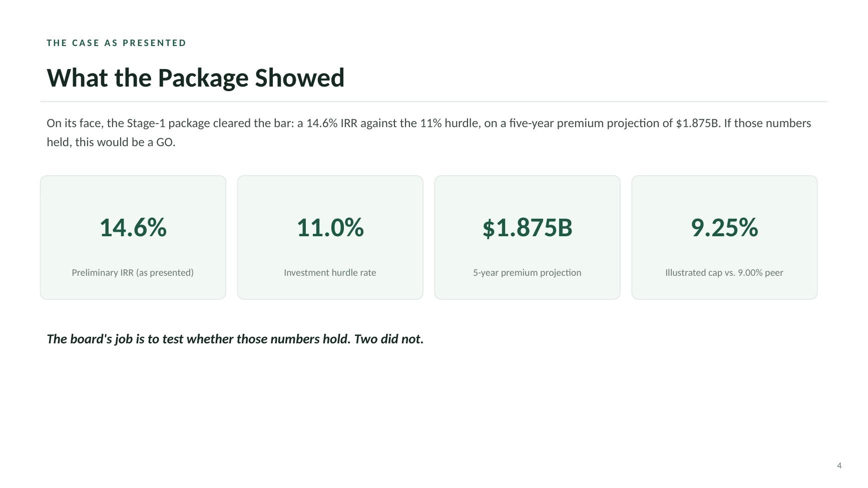Click the word 'GO' in the paragraph
This screenshot has height=488, width=868.
[x=165, y=142]
